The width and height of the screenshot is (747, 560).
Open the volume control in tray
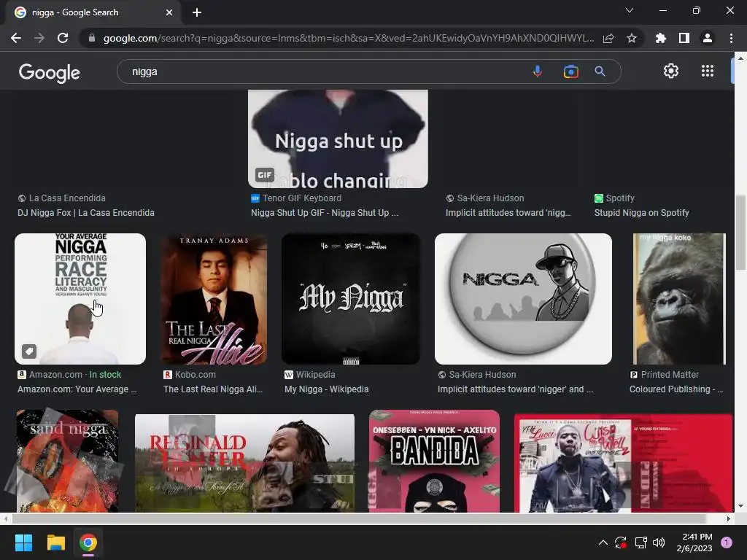coord(659,542)
